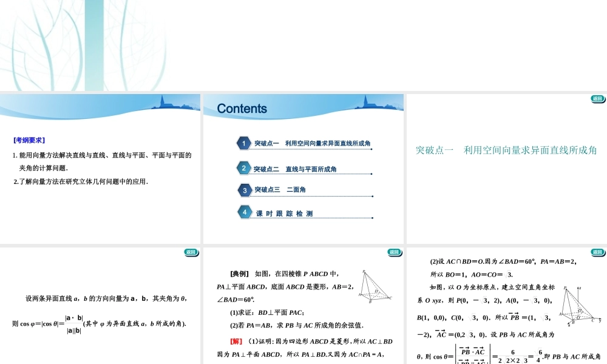Screen dimensions: 607x364
Task: Click numbered badge 2 beside 突破点二
Action: (x=243, y=168)
